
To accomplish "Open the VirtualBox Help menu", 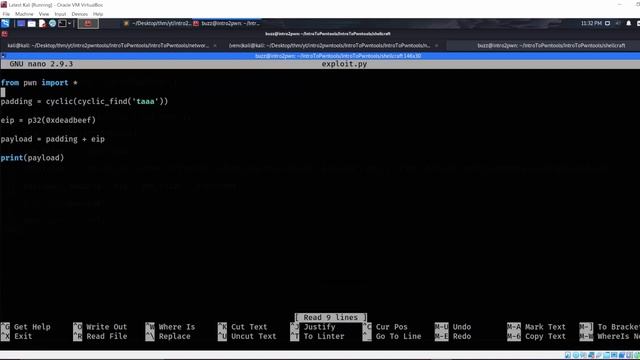I will click(98, 14).
